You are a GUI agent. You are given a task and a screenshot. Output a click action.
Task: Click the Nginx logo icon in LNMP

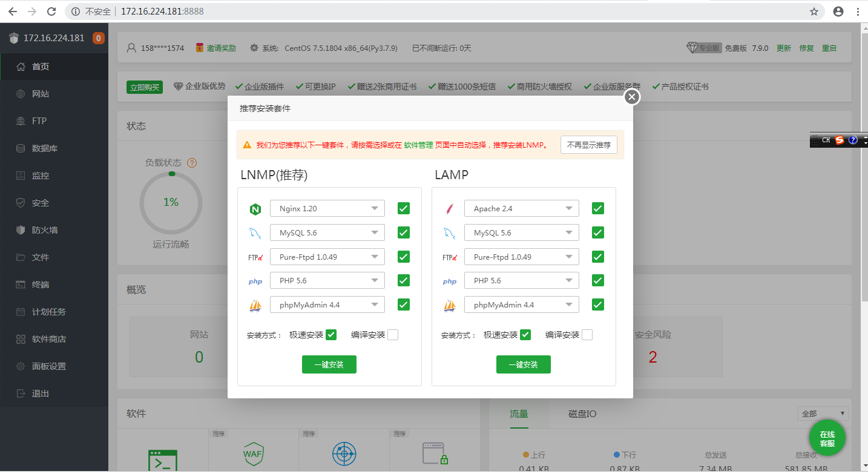[x=255, y=209]
